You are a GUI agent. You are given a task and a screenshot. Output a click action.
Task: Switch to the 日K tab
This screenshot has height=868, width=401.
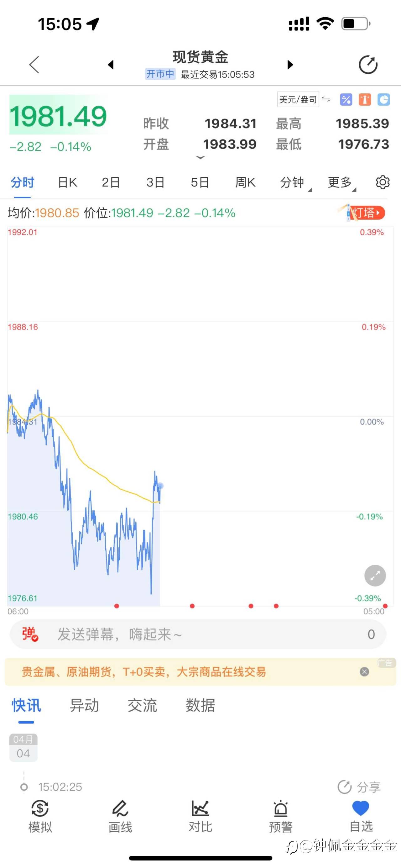click(68, 182)
